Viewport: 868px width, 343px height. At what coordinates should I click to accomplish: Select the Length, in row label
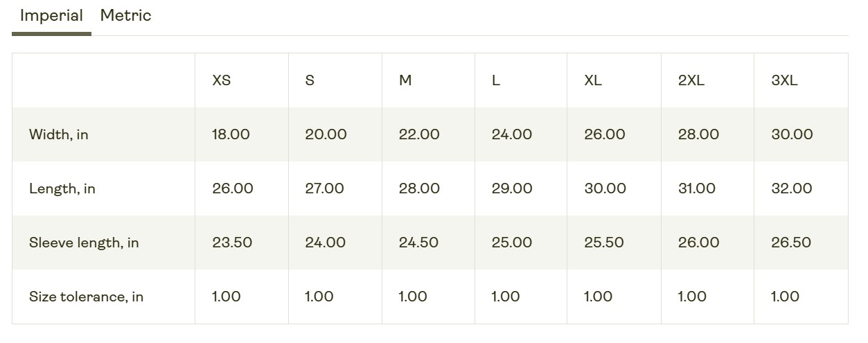click(x=62, y=188)
